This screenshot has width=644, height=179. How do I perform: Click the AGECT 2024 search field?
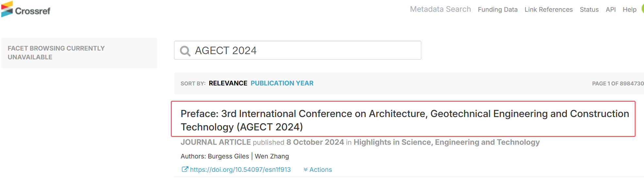click(x=298, y=50)
